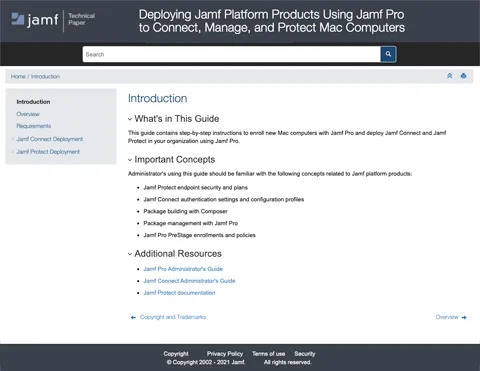Click the double chevron collapse-all icon
The image size is (480, 371).
coord(449,76)
